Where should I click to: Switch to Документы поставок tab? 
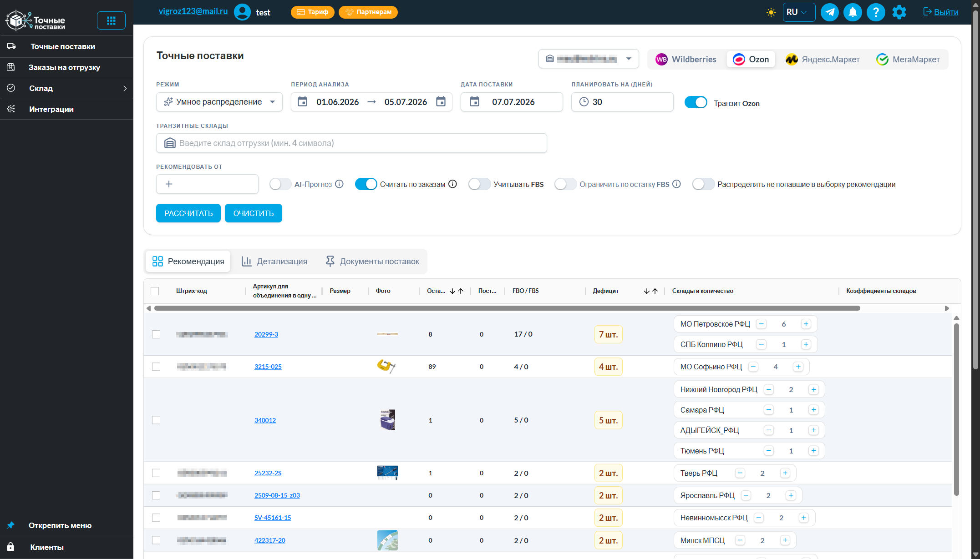point(372,262)
